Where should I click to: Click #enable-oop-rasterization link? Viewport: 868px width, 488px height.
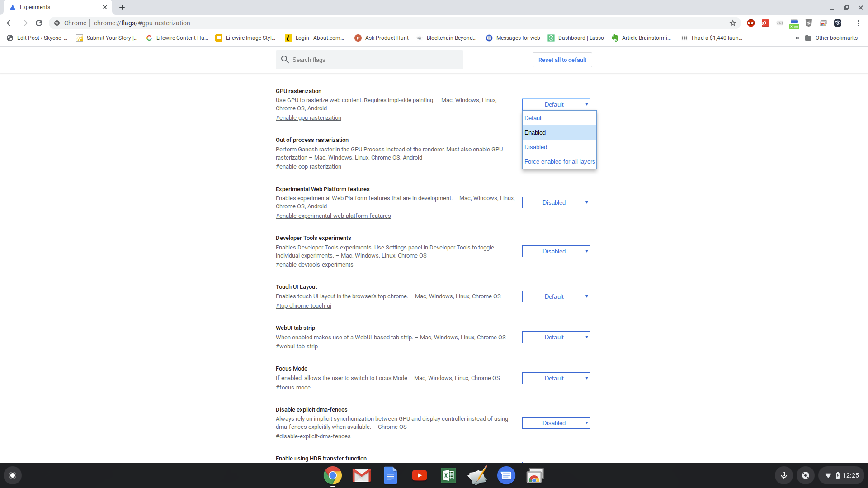[x=308, y=166]
